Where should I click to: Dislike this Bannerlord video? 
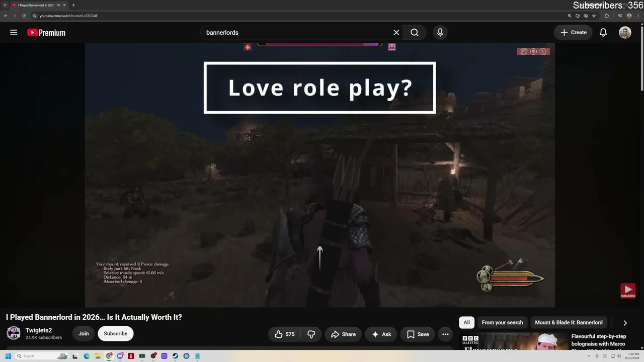311,334
